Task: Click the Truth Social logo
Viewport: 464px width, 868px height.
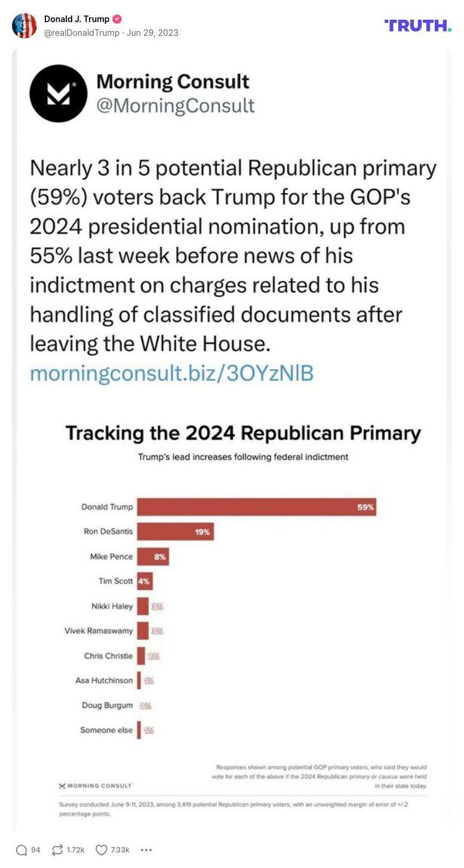Action: coord(418,25)
